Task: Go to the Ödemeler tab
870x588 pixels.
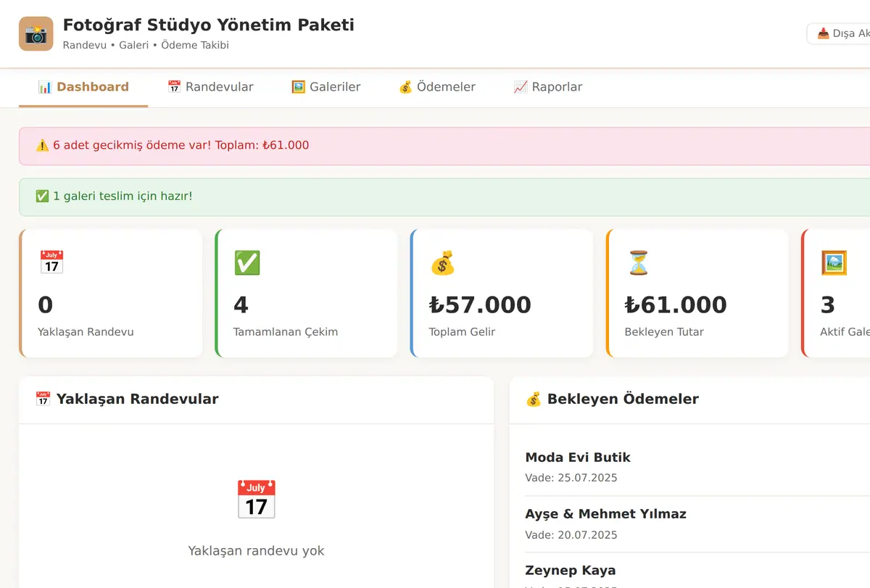Action: [x=436, y=87]
